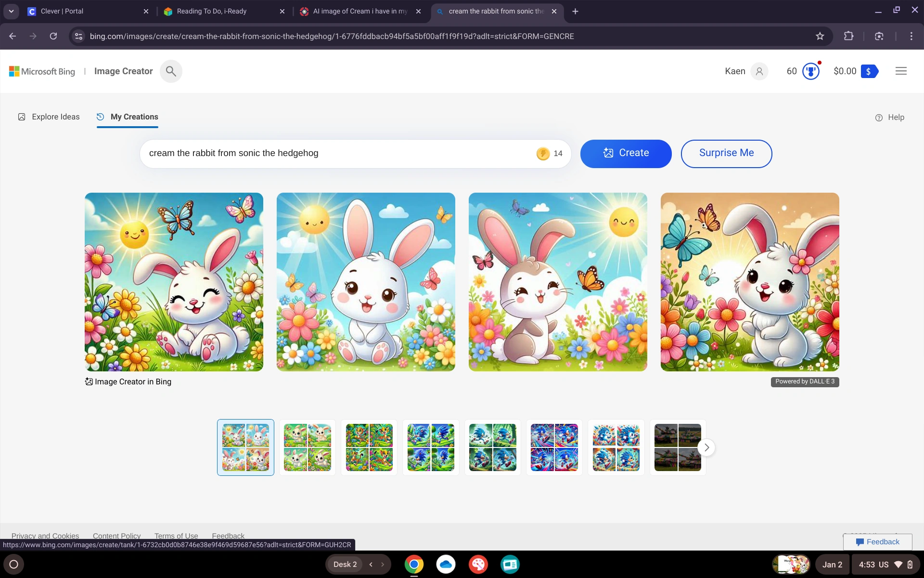Show next creations with the right chevron
Viewport: 924px width, 578px height.
pos(706,447)
